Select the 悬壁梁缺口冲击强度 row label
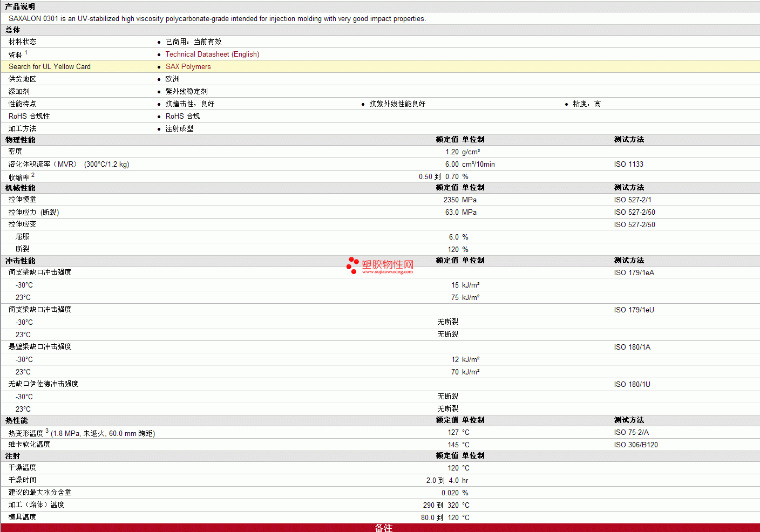Viewport: 760px width, 532px height. 40,346
